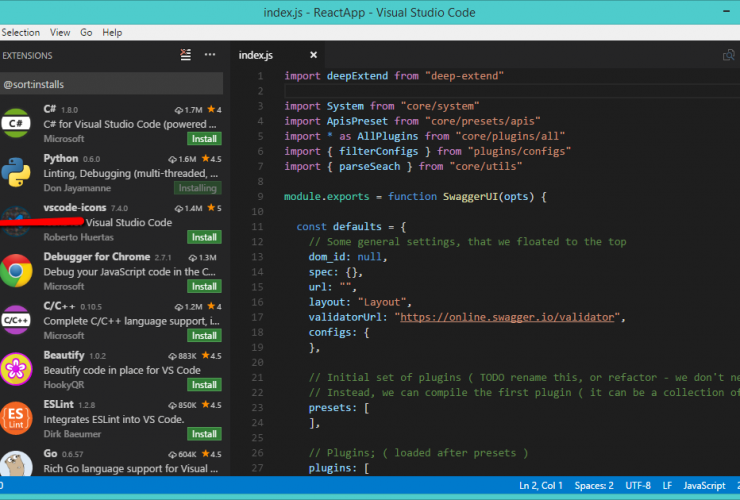Viewport: 740px width, 500px height.
Task: Click the ESLint extension logo icon
Action: pos(16,418)
